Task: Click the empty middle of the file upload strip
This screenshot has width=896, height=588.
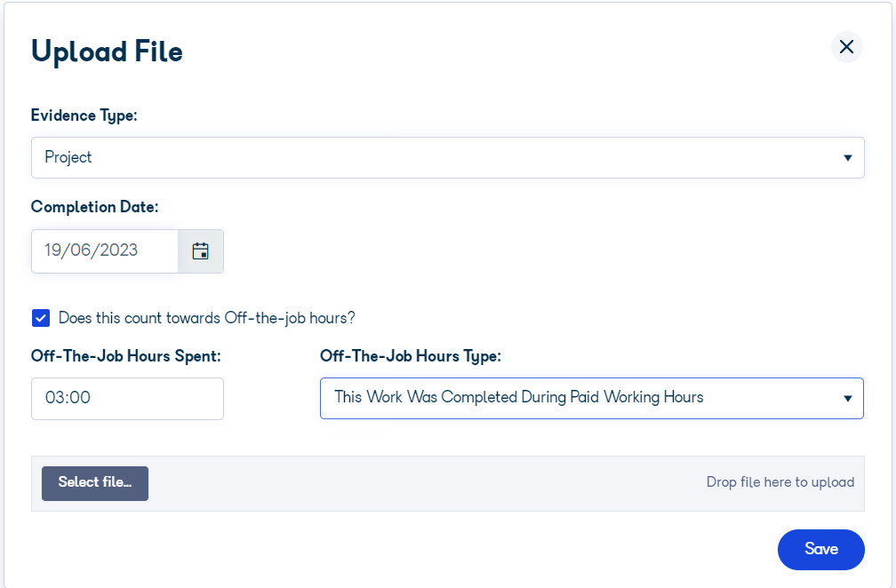Action: pos(427,483)
